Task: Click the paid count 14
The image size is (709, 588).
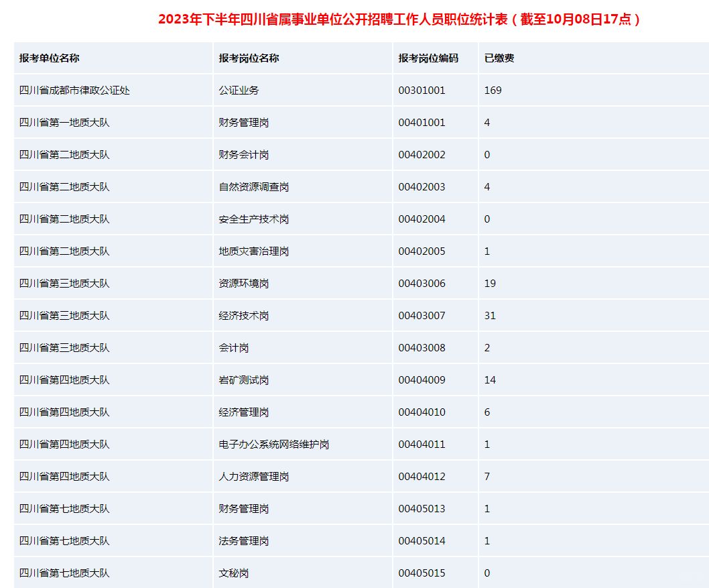Action: 490,379
